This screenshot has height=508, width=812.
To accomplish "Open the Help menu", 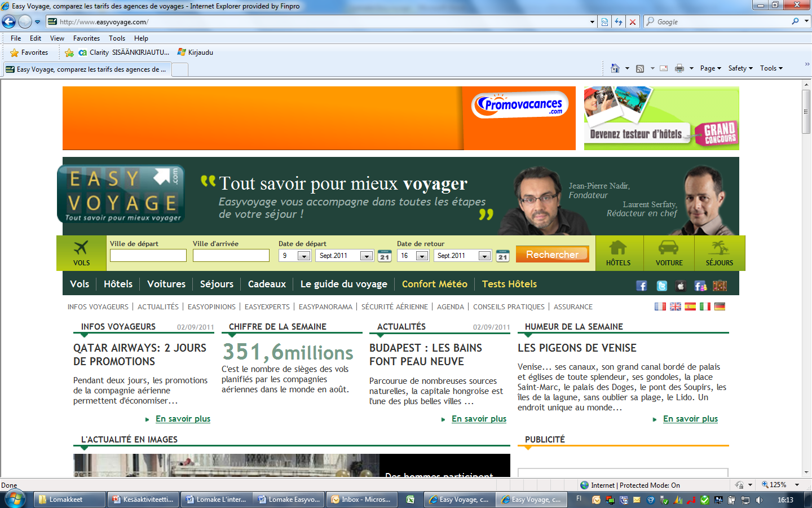I will tap(141, 38).
